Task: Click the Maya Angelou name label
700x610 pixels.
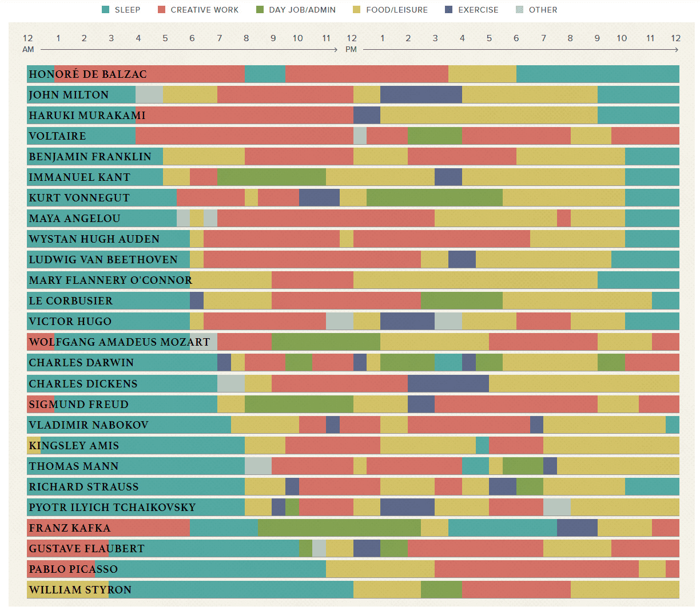Action: tap(74, 219)
